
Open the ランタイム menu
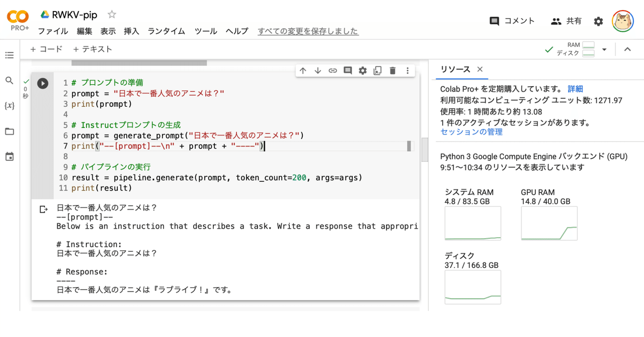(x=166, y=31)
